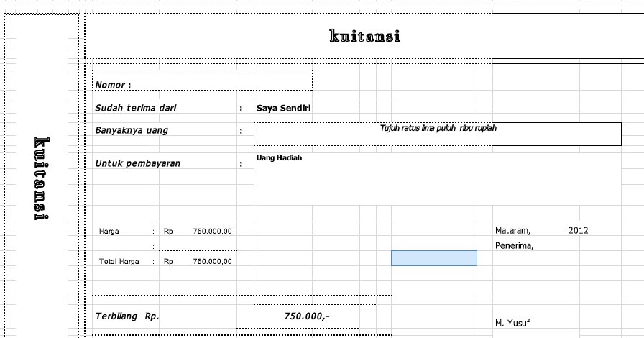Select the 'M. Yusuf' signature name cell
The image size is (644, 338).
512,323
